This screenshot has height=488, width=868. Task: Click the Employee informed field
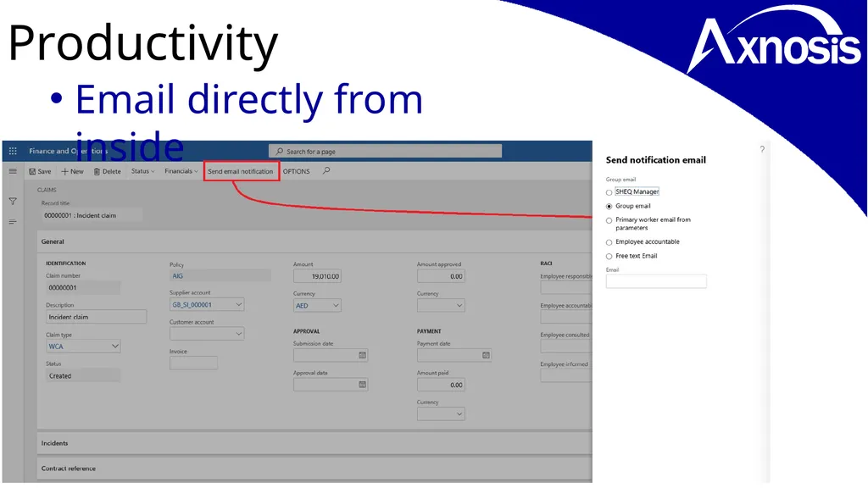pos(566,375)
